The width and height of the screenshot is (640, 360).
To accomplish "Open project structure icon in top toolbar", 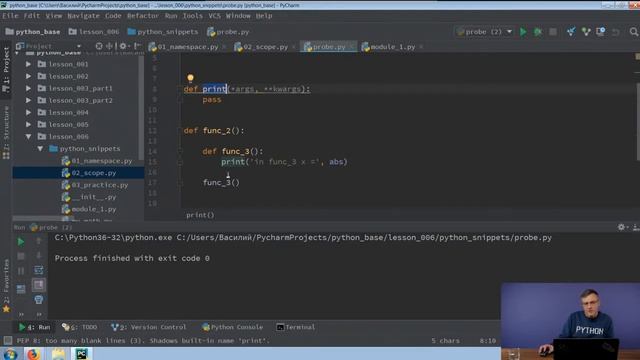I will point(600,32).
